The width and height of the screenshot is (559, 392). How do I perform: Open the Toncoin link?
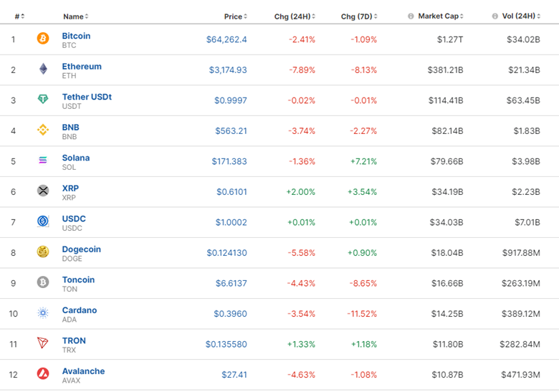pyautogui.click(x=78, y=279)
